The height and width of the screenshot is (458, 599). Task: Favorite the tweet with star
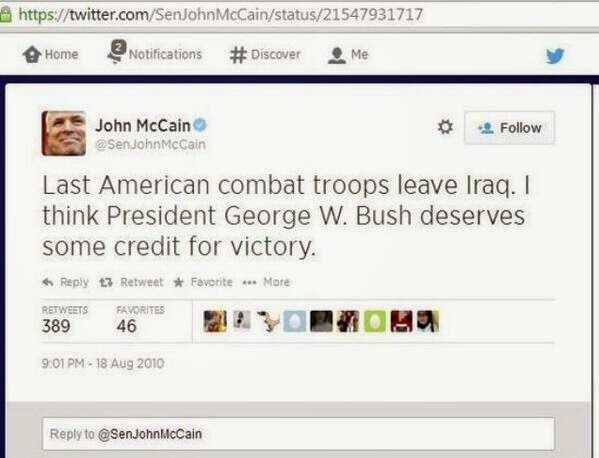click(203, 282)
